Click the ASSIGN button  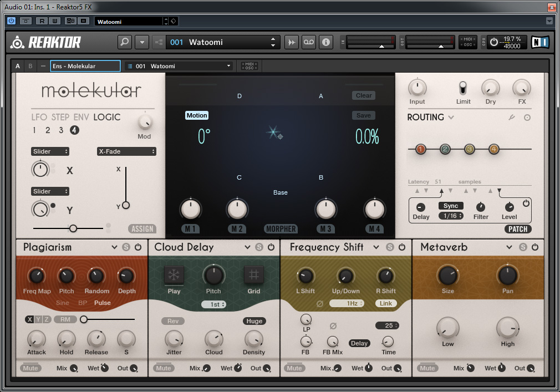[142, 228]
